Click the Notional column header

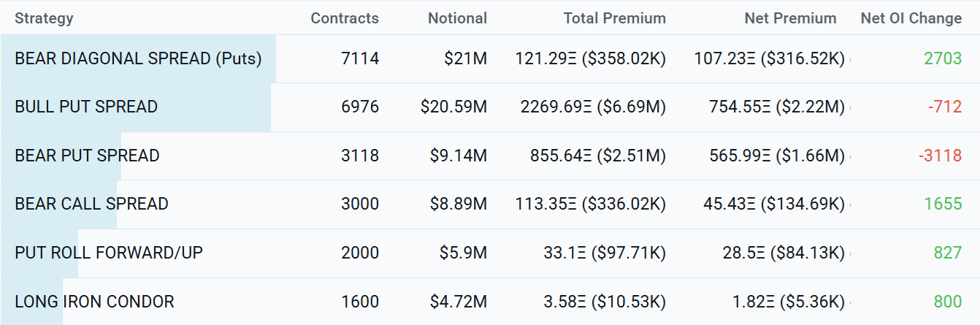(x=457, y=18)
